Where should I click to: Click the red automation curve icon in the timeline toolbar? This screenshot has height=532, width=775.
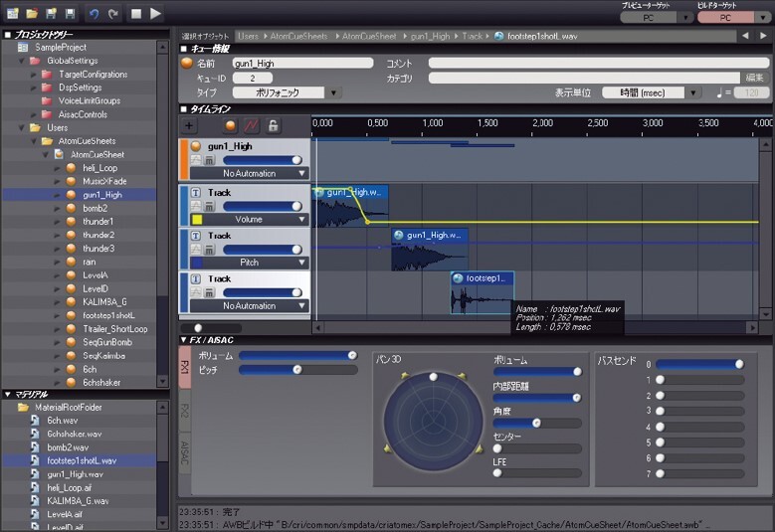[x=251, y=126]
